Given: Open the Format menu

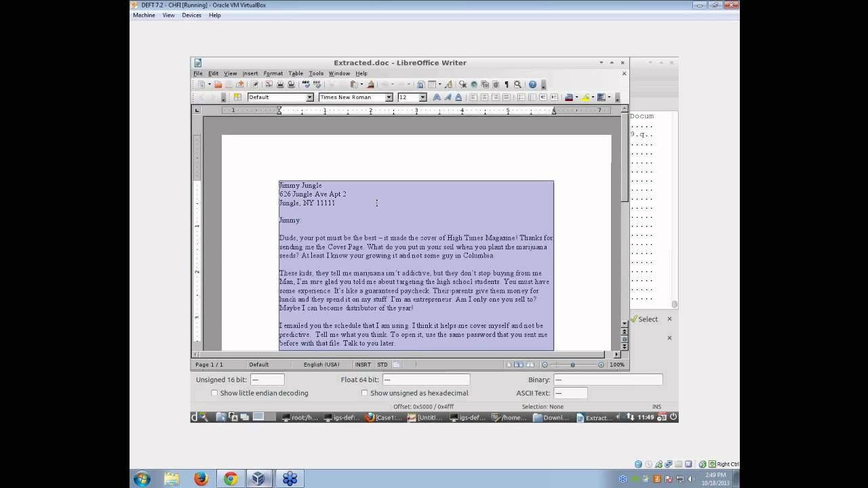Looking at the screenshot, I should (x=273, y=73).
